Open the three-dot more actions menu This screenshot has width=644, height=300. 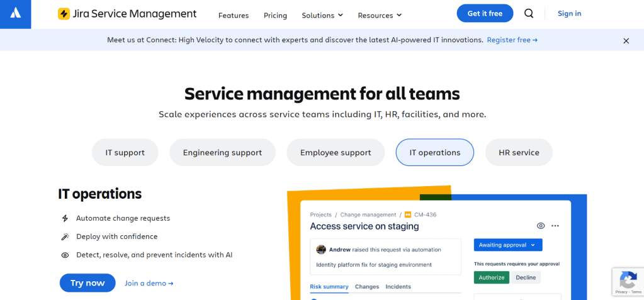click(x=555, y=226)
